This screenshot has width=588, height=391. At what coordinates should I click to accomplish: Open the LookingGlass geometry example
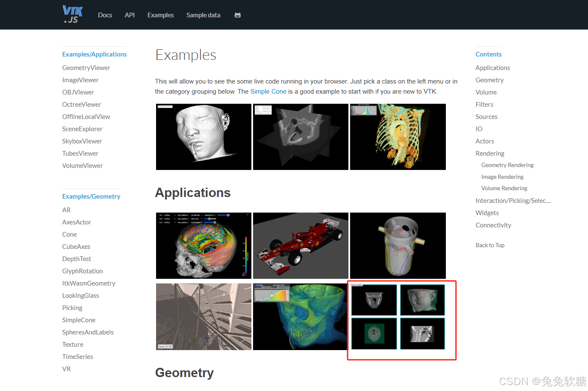[x=81, y=295]
